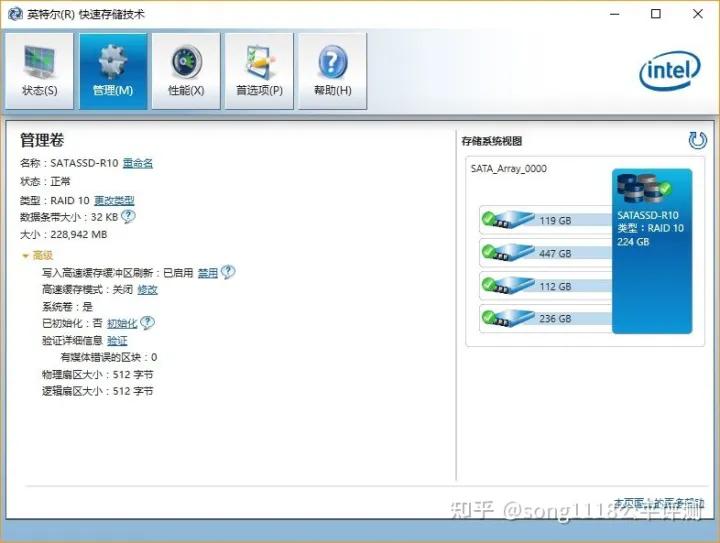The image size is (720, 543).
Task: Select the SATASSD-R10 RAID 10 volume panel
Action: click(x=652, y=251)
